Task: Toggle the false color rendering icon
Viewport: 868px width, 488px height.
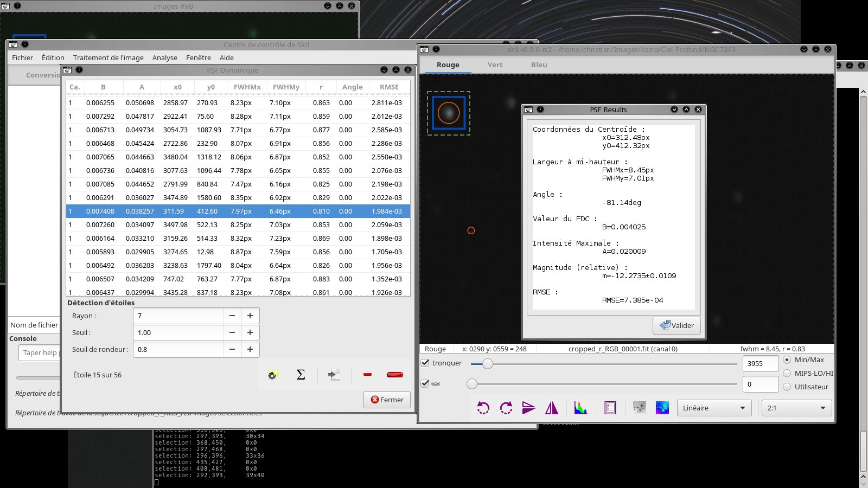Action: click(662, 408)
